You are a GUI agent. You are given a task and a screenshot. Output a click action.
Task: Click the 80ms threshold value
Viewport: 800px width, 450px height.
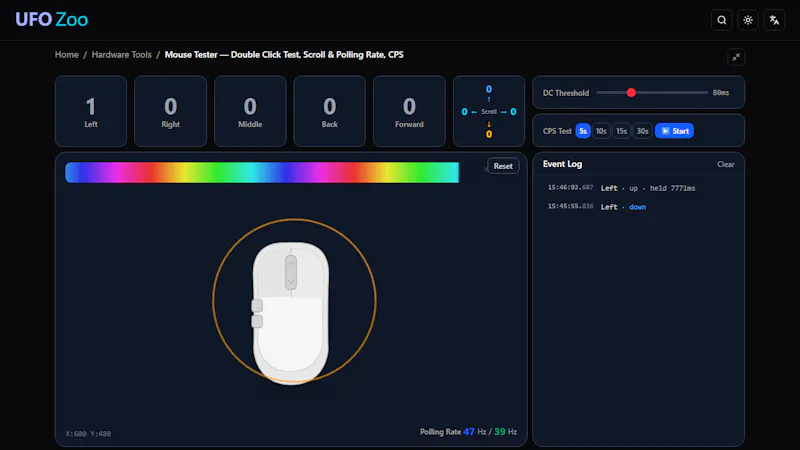coord(721,92)
